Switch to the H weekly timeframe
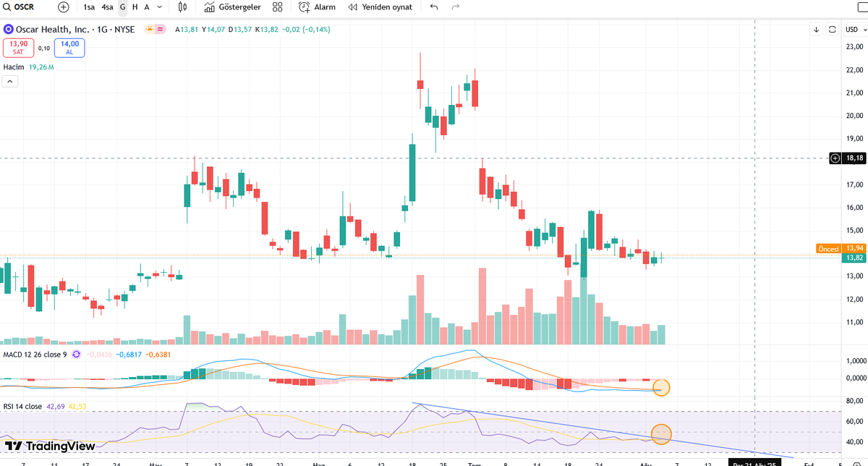The height and width of the screenshot is (466, 868). (x=135, y=7)
